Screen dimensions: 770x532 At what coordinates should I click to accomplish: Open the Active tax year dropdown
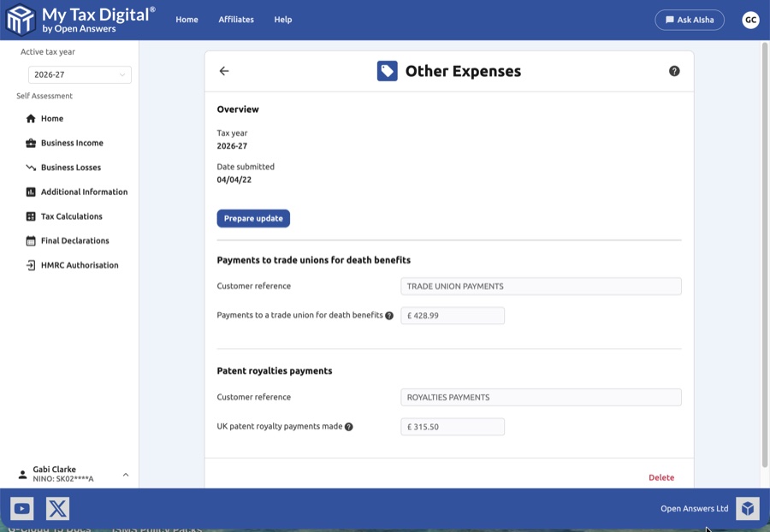point(80,74)
